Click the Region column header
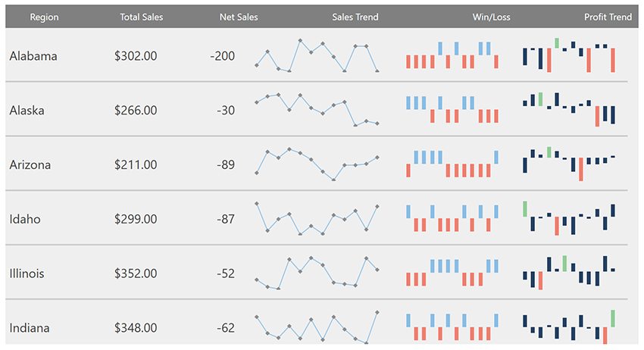This screenshot has height=350, width=644. click(44, 17)
